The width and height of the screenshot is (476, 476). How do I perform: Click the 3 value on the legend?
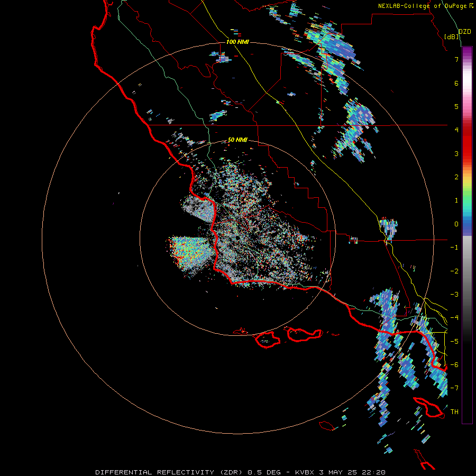tap(456, 153)
